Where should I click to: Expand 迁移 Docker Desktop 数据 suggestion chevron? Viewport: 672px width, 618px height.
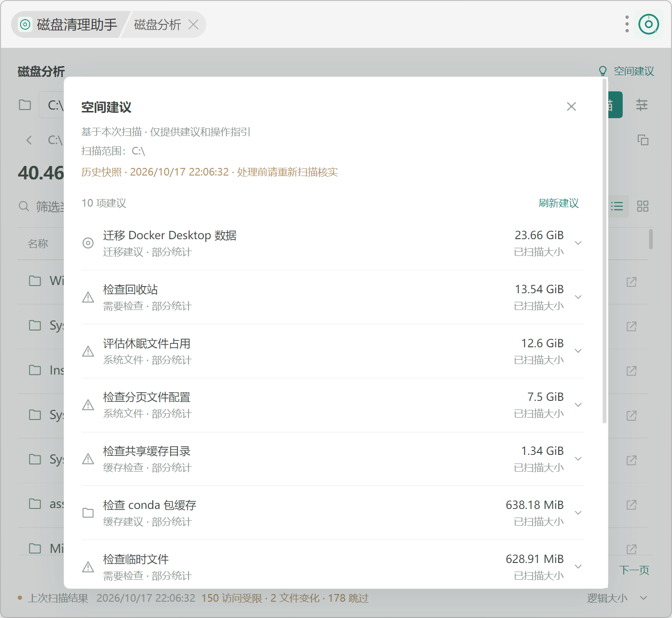[578, 243]
